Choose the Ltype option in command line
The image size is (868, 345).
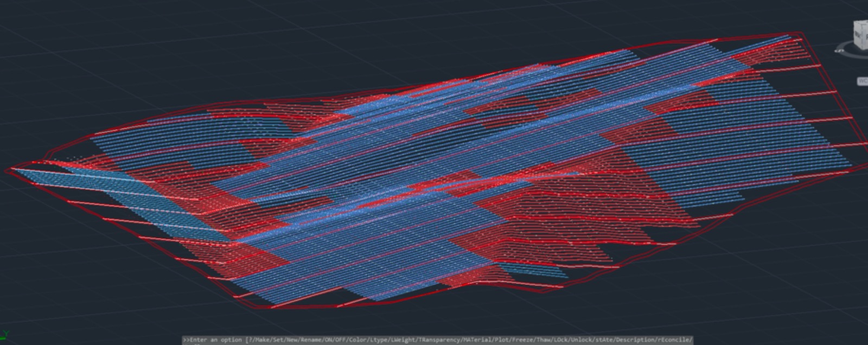[379, 340]
